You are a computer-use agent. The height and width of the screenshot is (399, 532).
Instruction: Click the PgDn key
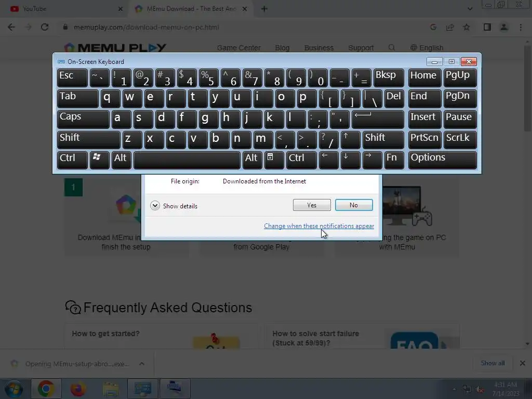pos(460,98)
